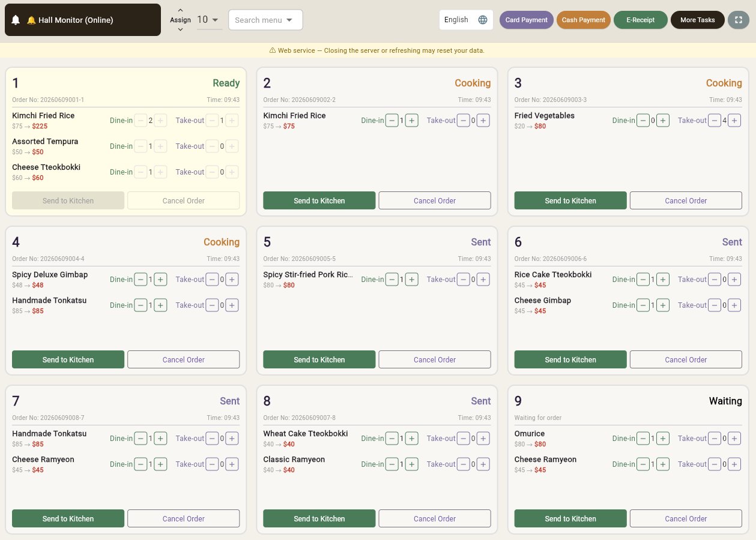
Task: Click the $225 price on table 1
Action: 40,126
